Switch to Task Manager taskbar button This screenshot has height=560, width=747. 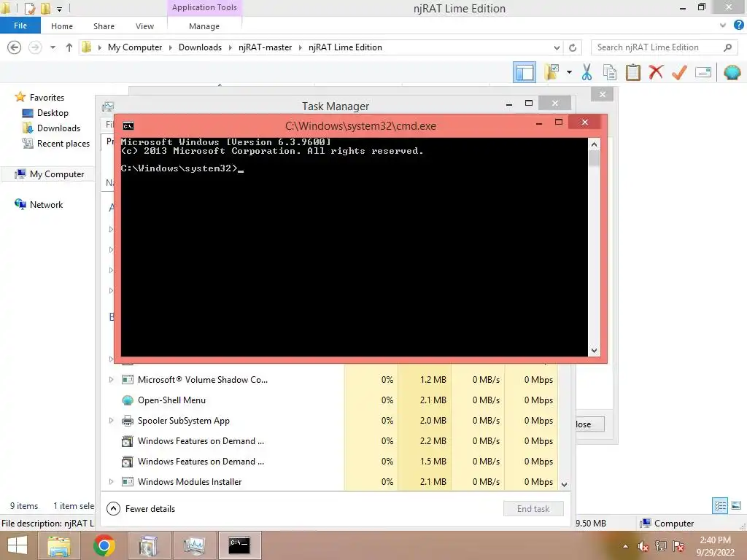coord(194,545)
